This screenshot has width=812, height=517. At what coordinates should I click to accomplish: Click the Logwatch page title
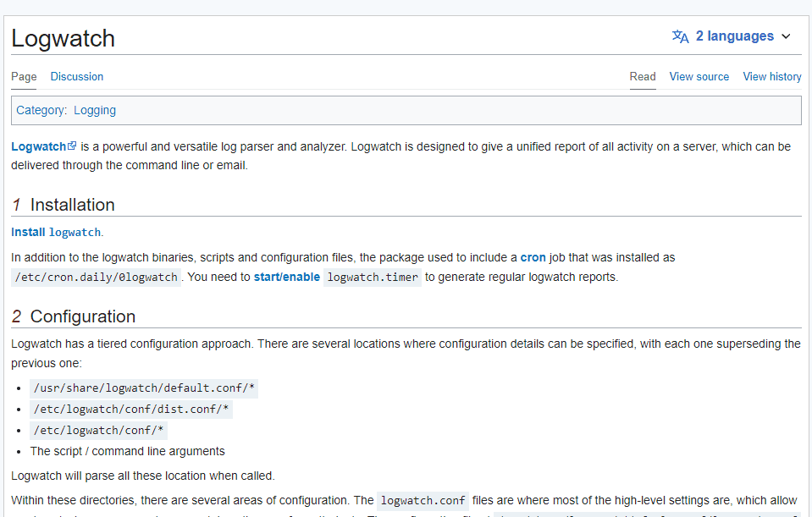coord(64,38)
